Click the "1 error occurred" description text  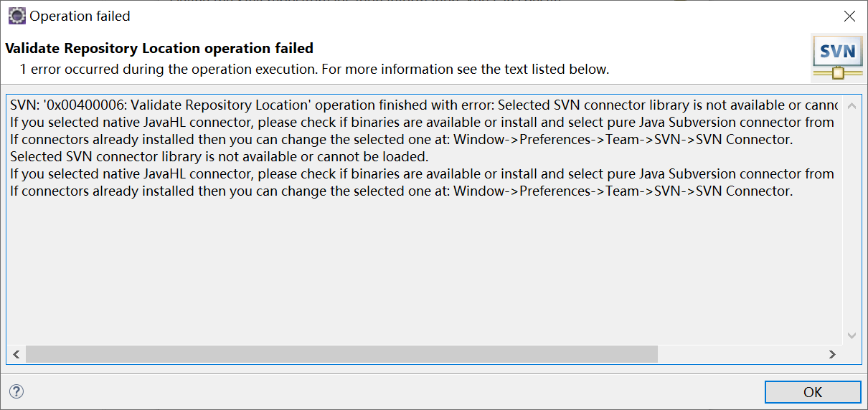pyautogui.click(x=314, y=70)
